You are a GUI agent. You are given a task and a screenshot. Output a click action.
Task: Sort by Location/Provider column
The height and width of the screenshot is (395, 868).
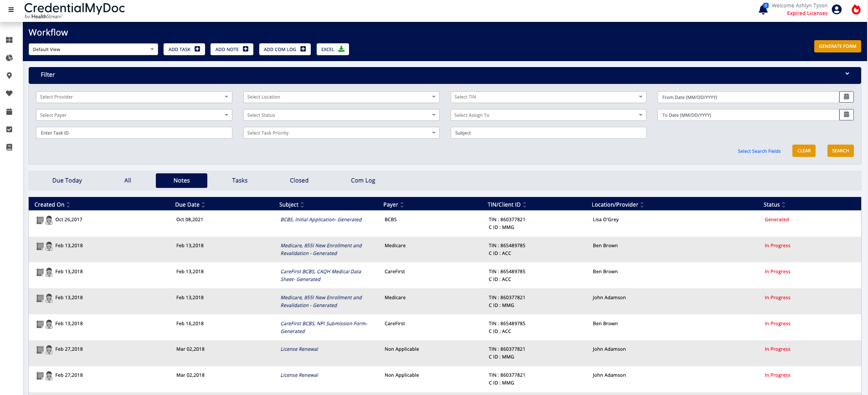(x=618, y=204)
